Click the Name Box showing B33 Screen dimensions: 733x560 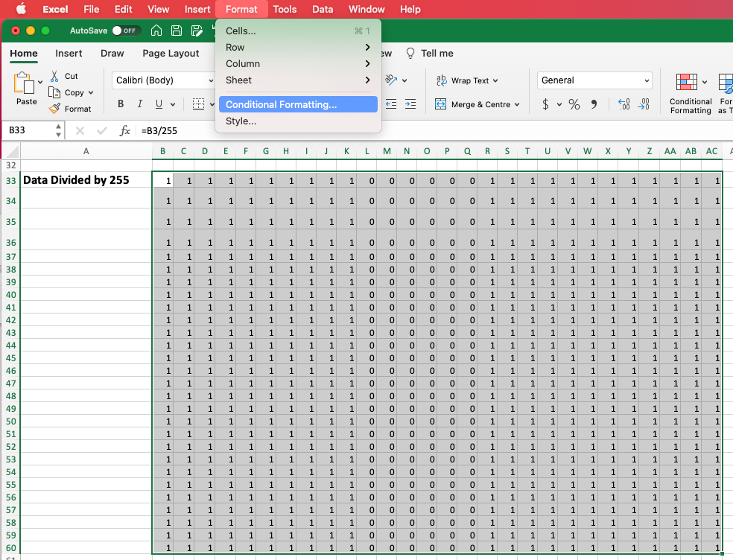click(x=28, y=130)
